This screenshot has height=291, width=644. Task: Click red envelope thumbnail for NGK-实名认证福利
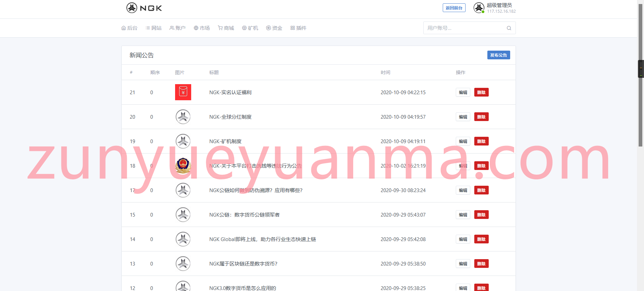click(183, 92)
